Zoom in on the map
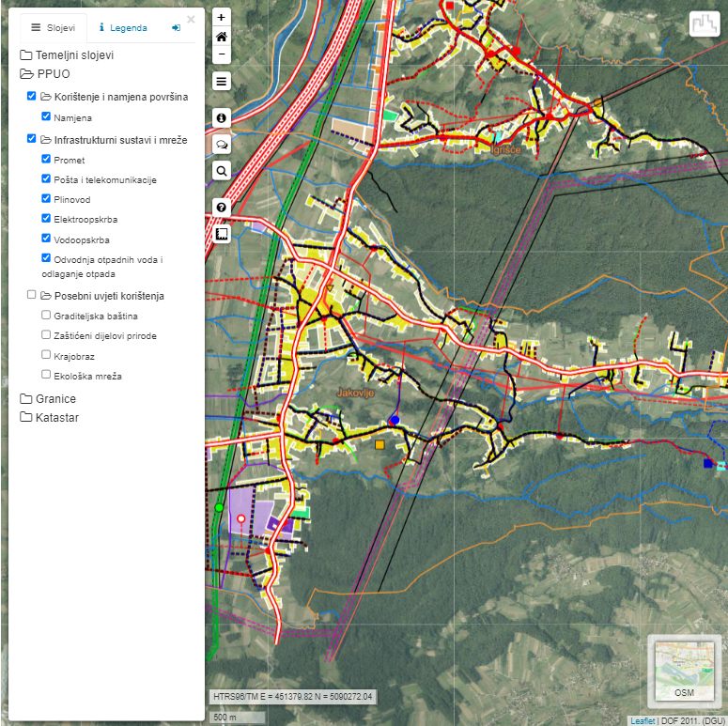 (221, 18)
